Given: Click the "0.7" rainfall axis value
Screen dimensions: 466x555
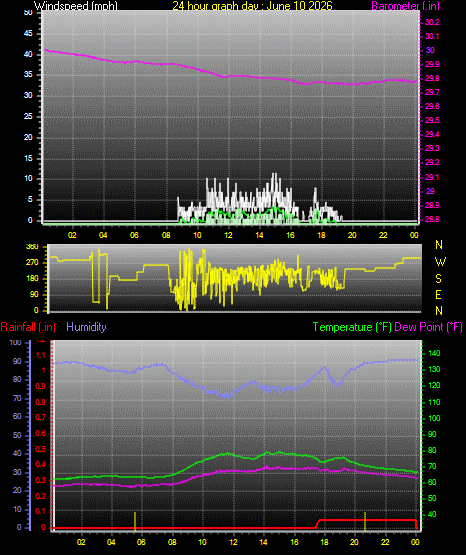Looking at the screenshot, I should click(x=41, y=417).
